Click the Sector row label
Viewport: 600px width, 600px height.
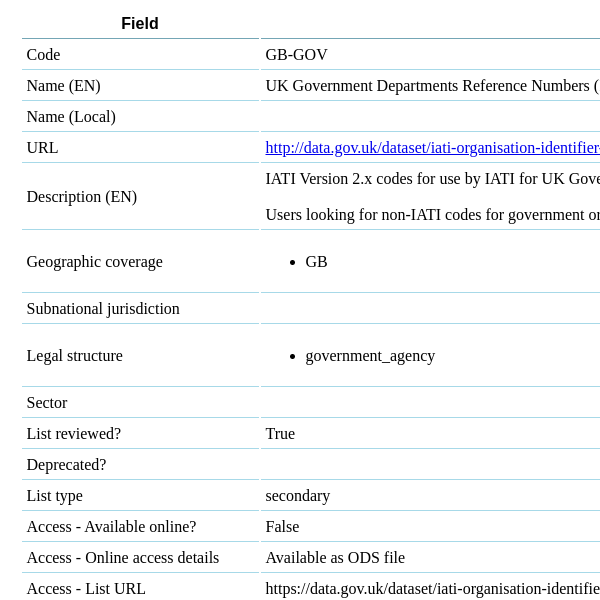click(x=47, y=403)
